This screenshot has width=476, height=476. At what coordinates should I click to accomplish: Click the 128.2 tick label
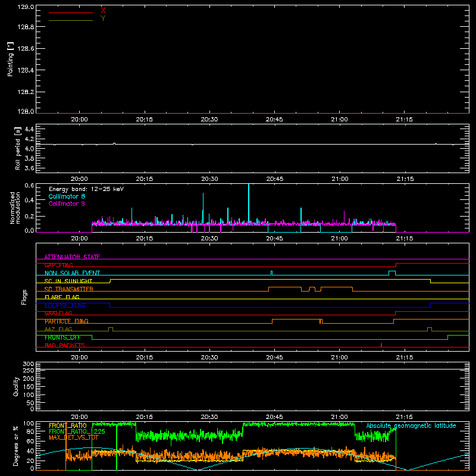[26, 92]
